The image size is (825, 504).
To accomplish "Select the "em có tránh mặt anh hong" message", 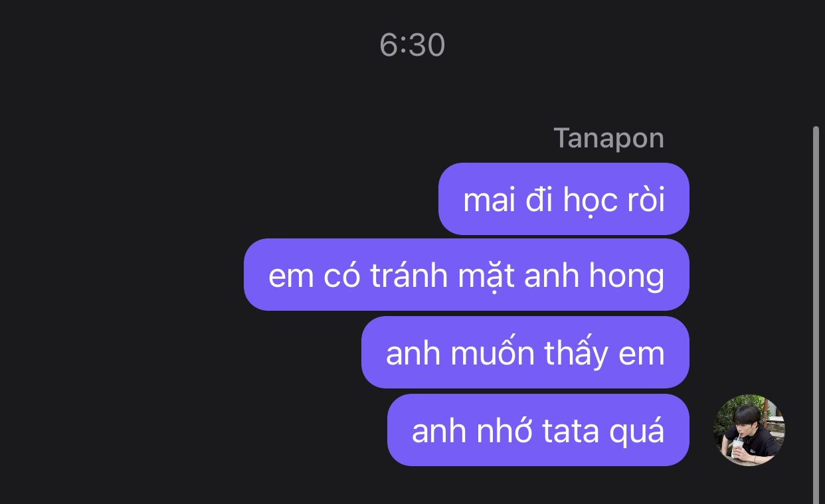I will tap(466, 274).
